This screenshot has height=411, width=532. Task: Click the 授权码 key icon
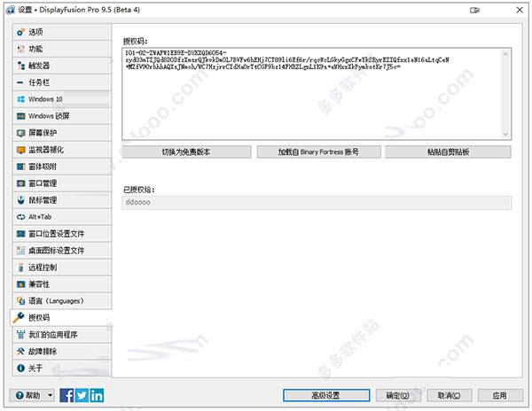tap(19, 317)
